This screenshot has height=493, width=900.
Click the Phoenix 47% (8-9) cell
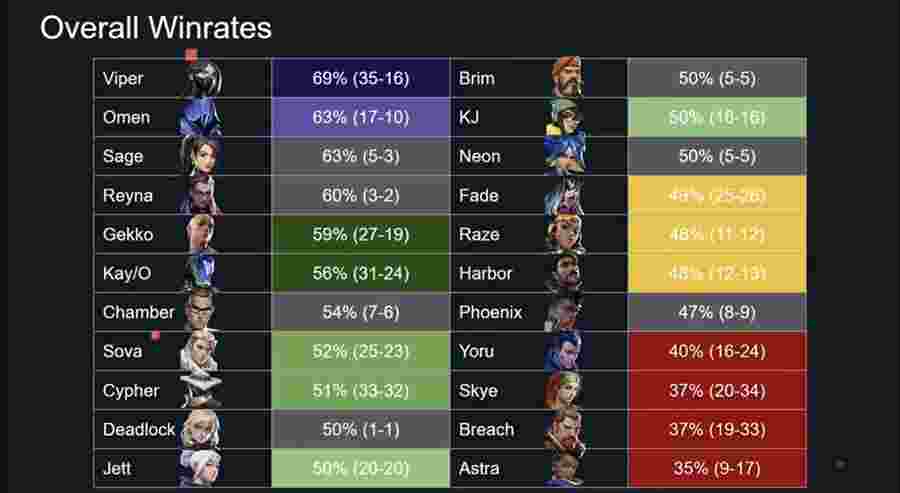717,312
